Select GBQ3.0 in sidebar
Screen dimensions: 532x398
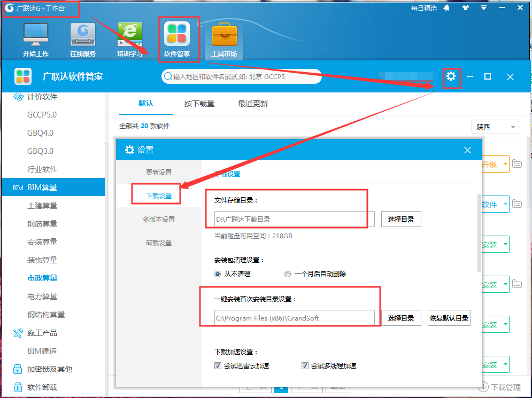pyautogui.click(x=41, y=151)
